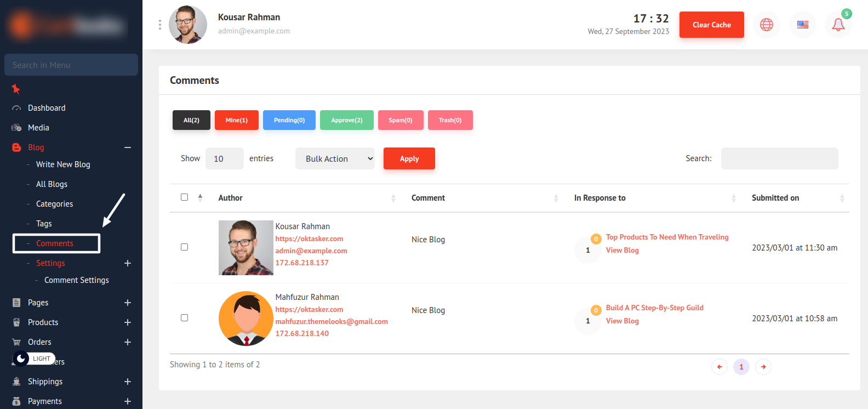Check the select-all checkbox in table header

click(184, 197)
